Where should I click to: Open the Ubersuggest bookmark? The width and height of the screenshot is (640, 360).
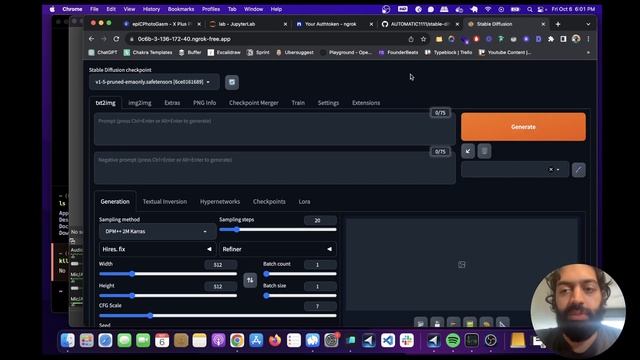[295, 52]
